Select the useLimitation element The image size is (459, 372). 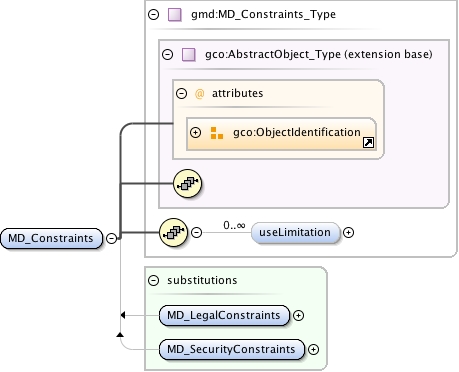coord(295,232)
